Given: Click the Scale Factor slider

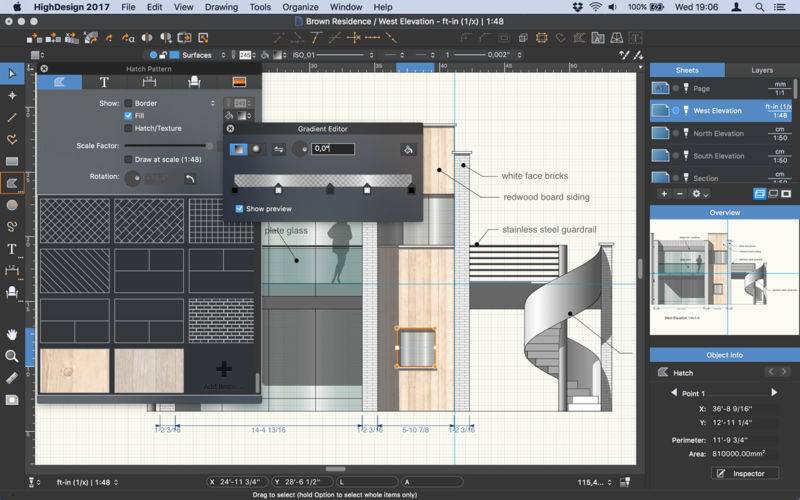Looking at the screenshot, I should pos(169,146).
